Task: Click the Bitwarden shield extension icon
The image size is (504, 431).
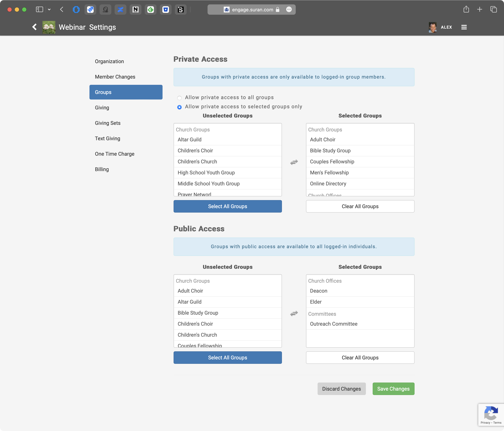Action: tap(166, 10)
